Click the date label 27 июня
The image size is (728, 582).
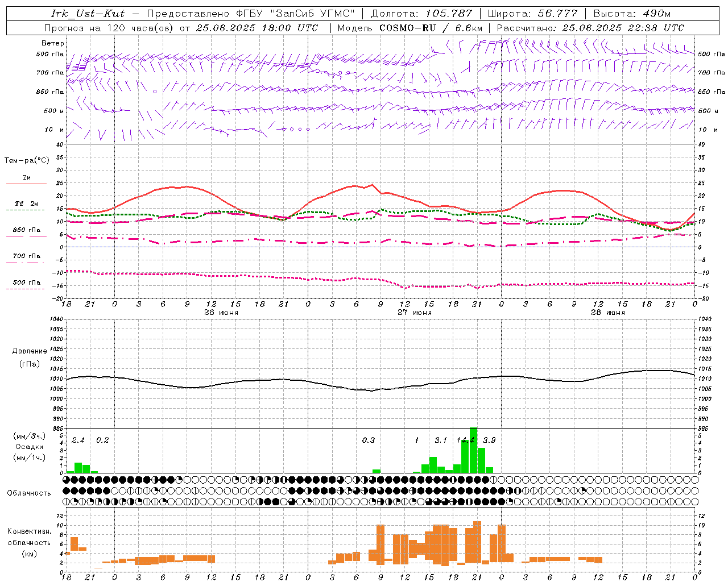click(414, 313)
